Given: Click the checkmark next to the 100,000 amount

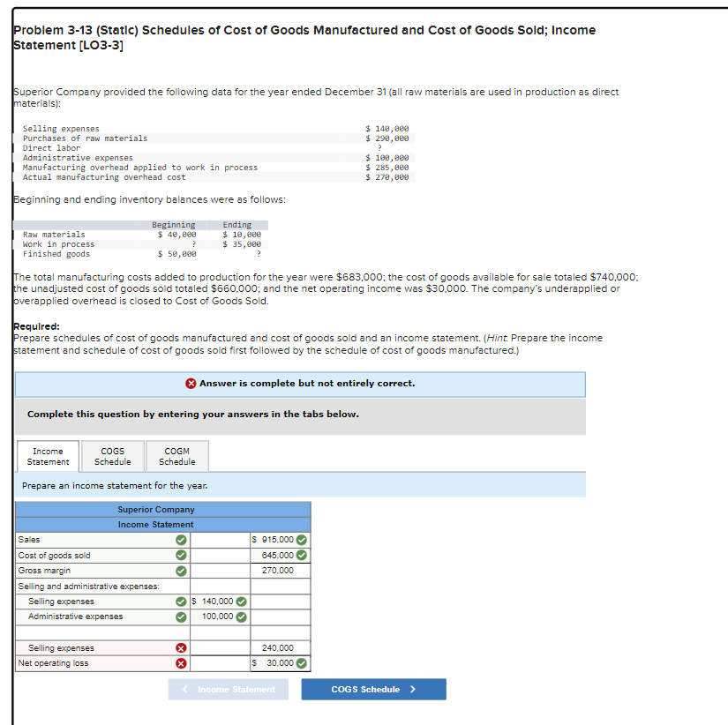Looking at the screenshot, I should (x=241, y=617).
